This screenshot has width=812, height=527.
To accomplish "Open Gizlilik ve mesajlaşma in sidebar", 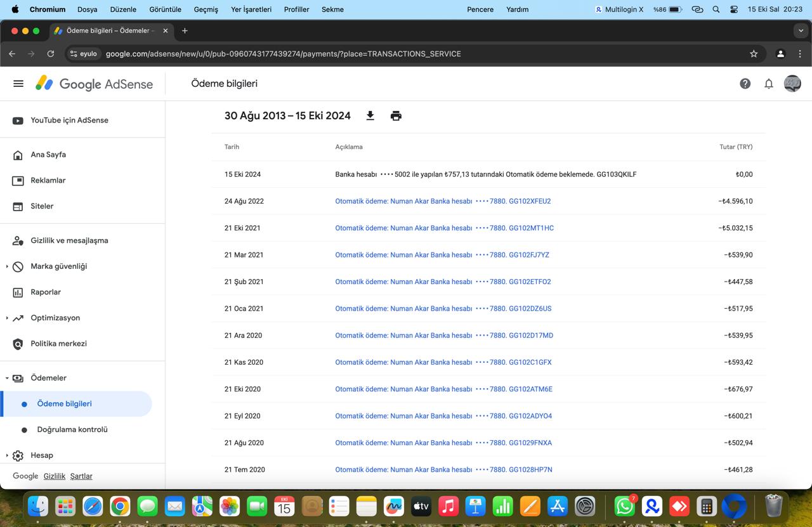I will 61,240.
